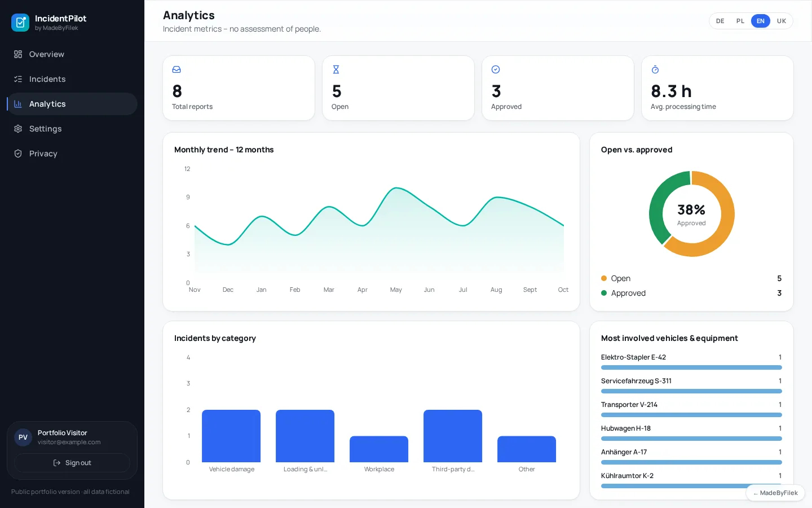
Task: Click the Overview grid icon in sidebar
Action: click(x=18, y=54)
